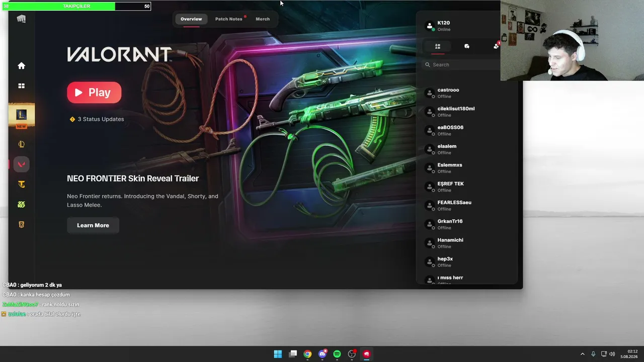Screen dimensions: 644x362
Task: Select the League of Legends L icon below NEW tile
Action: point(21,144)
